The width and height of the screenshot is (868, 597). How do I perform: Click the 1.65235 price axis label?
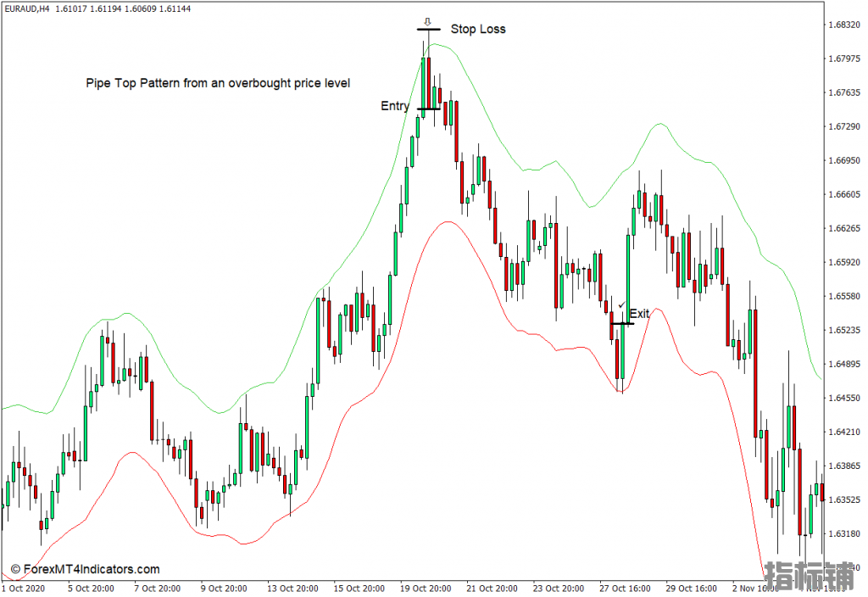point(844,330)
